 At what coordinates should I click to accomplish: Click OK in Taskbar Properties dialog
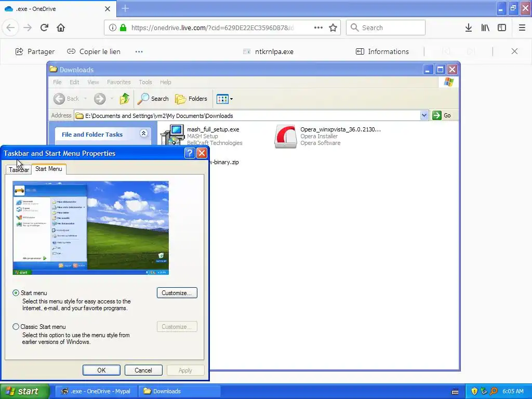click(x=101, y=370)
